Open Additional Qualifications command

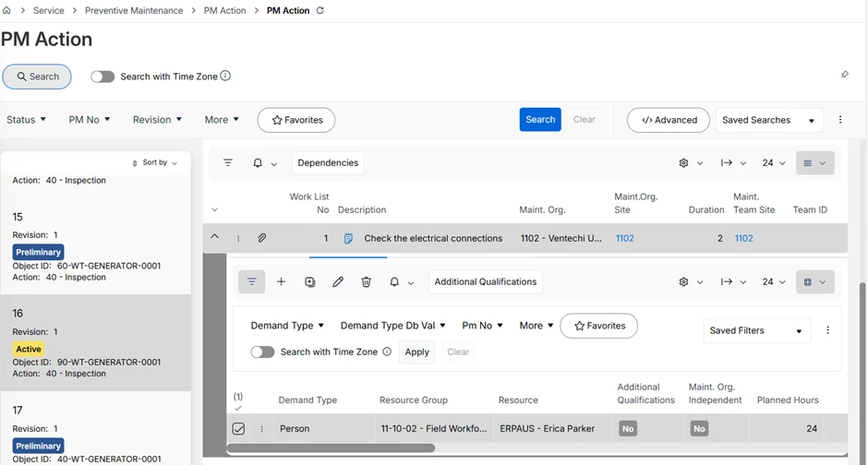486,282
